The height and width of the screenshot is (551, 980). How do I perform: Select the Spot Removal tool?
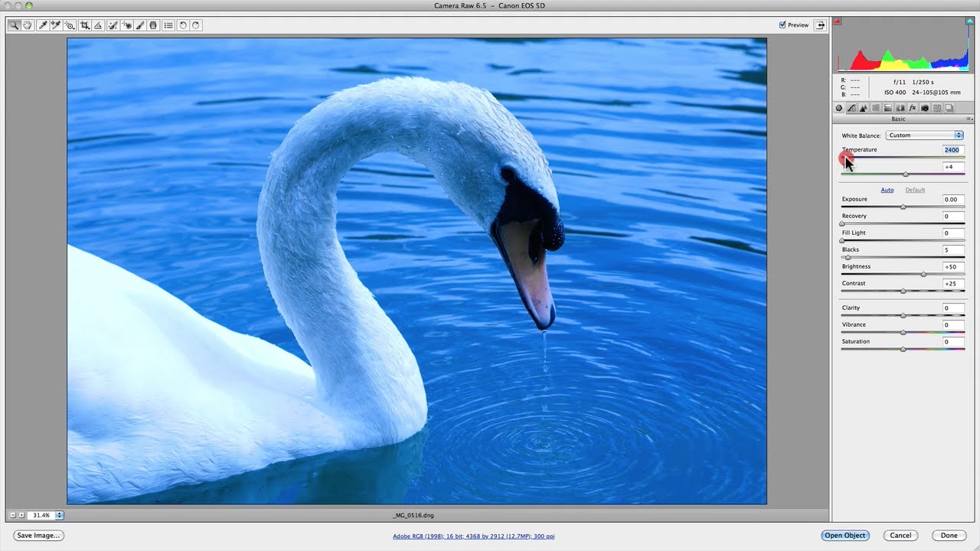pos(113,25)
